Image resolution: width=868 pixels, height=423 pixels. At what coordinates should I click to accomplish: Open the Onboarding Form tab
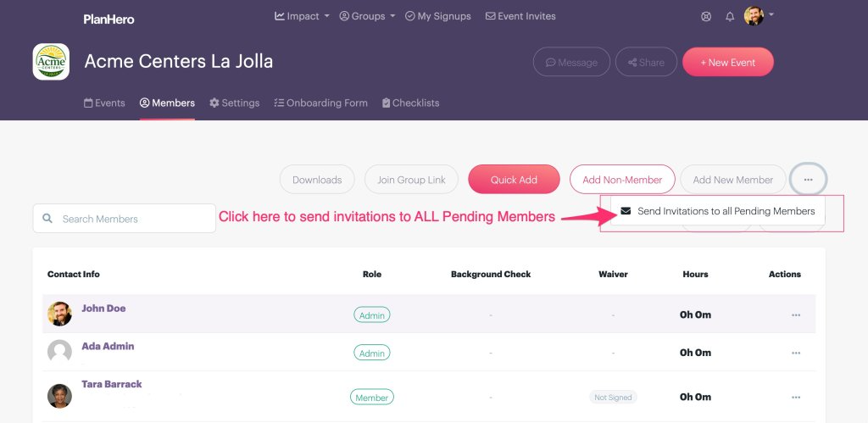[320, 103]
